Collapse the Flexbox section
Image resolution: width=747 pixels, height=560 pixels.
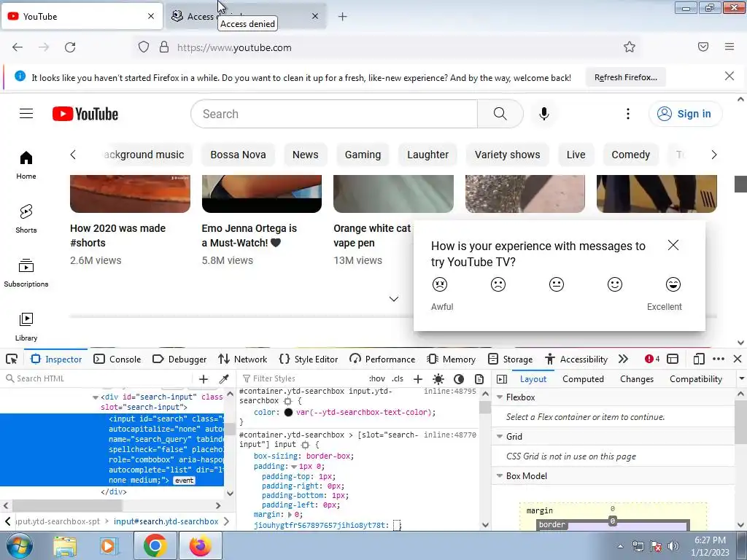click(500, 397)
